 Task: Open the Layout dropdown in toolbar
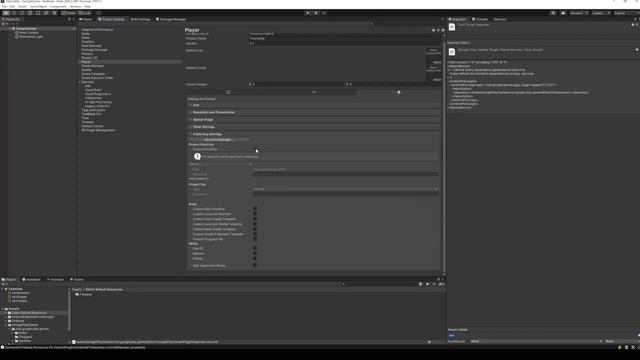(x=627, y=13)
